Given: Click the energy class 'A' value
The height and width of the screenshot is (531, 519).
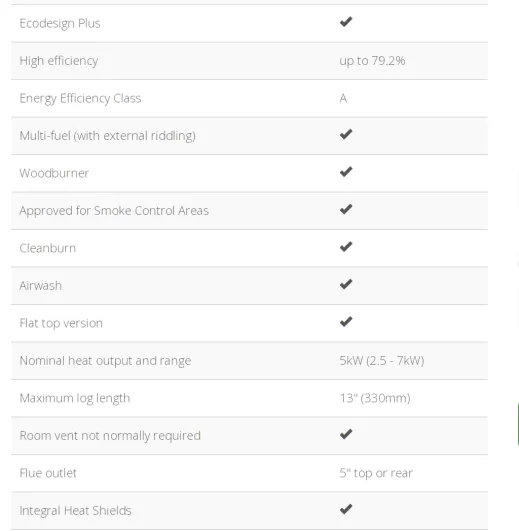Looking at the screenshot, I should (343, 99).
